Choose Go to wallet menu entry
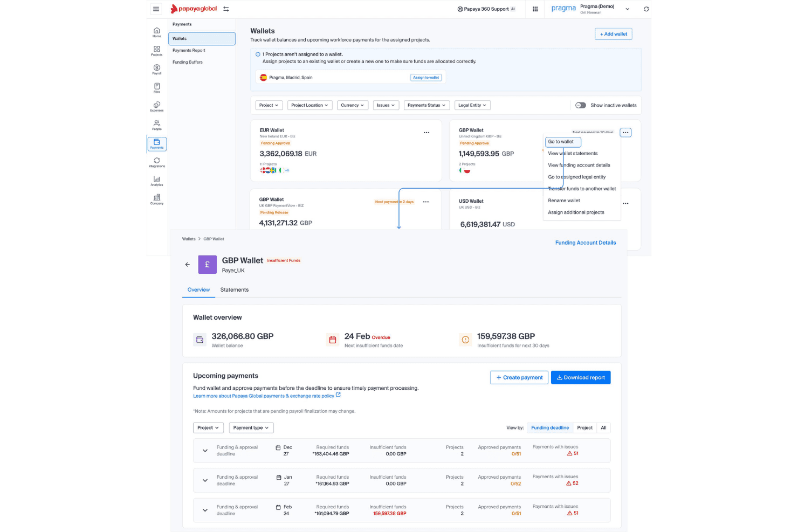Viewport: 798px width, 532px height. 563,142
